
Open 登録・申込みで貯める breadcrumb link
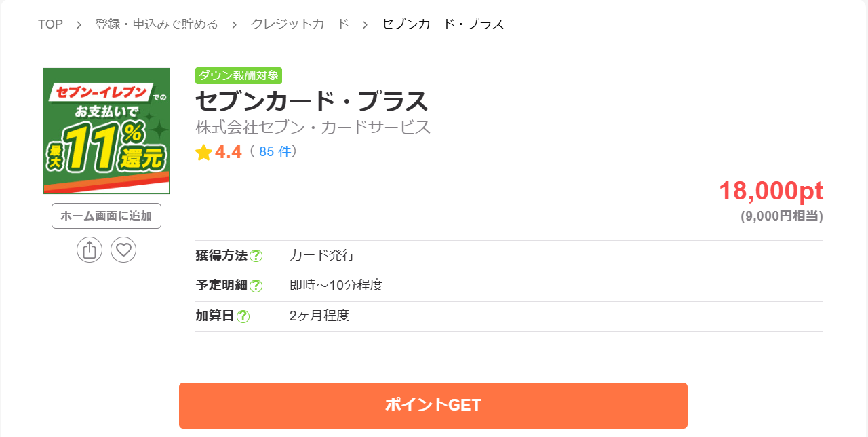click(157, 24)
